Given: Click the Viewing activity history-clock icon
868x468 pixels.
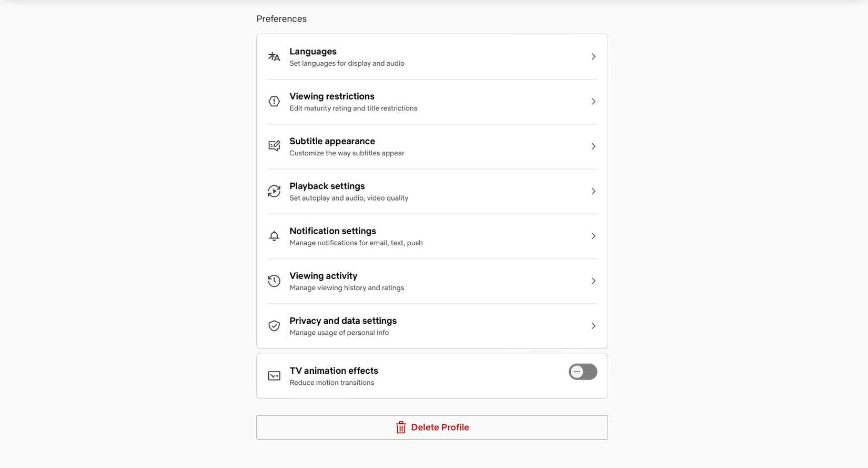Looking at the screenshot, I should [274, 281].
